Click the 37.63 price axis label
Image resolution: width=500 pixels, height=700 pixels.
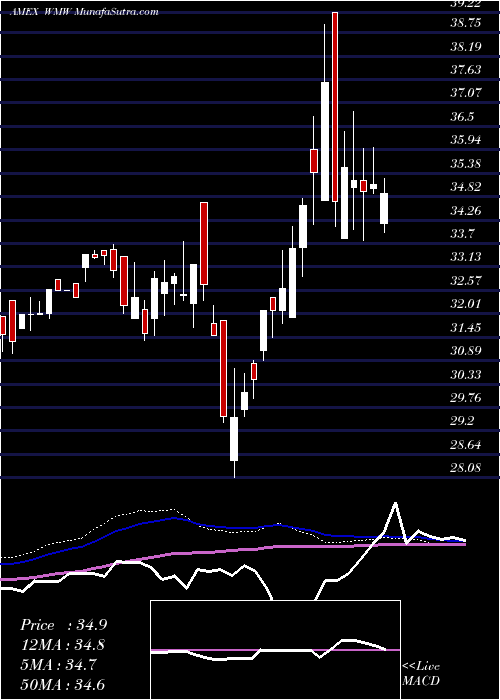pyautogui.click(x=466, y=70)
